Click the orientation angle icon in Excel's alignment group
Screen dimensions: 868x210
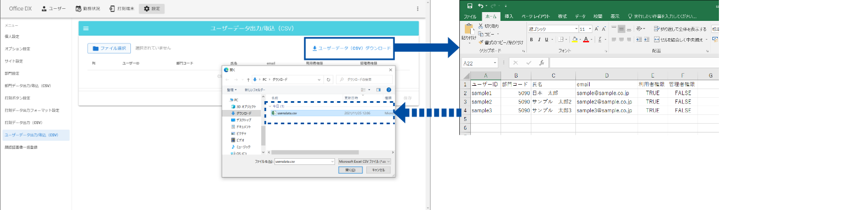[x=639, y=29]
